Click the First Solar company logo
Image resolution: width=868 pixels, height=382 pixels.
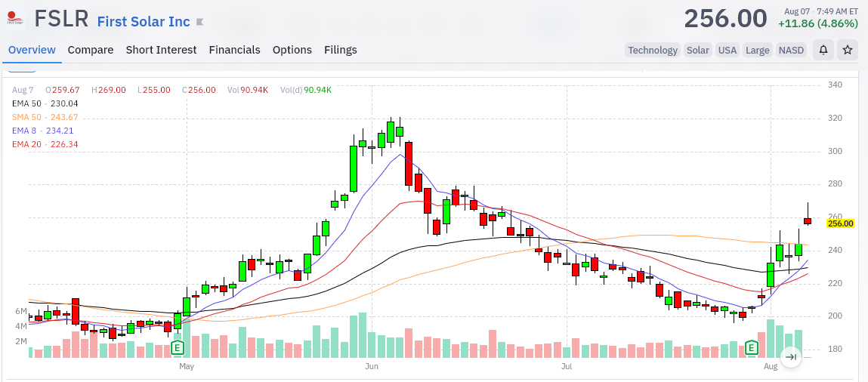click(x=15, y=19)
